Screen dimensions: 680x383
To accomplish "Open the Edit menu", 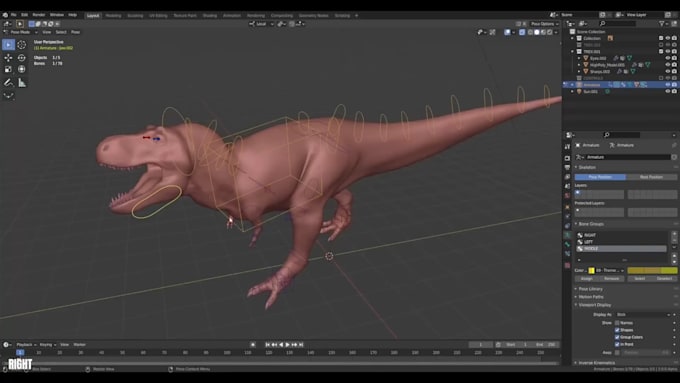I will tap(24, 15).
